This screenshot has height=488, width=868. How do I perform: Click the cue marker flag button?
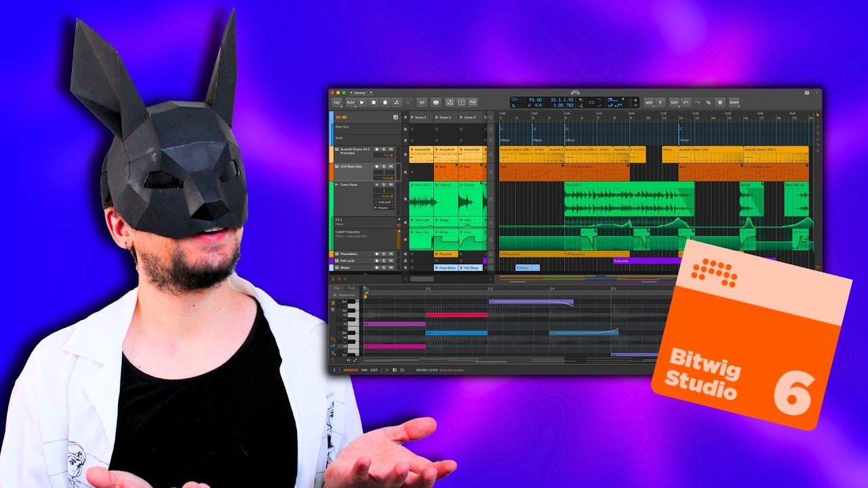(660, 102)
